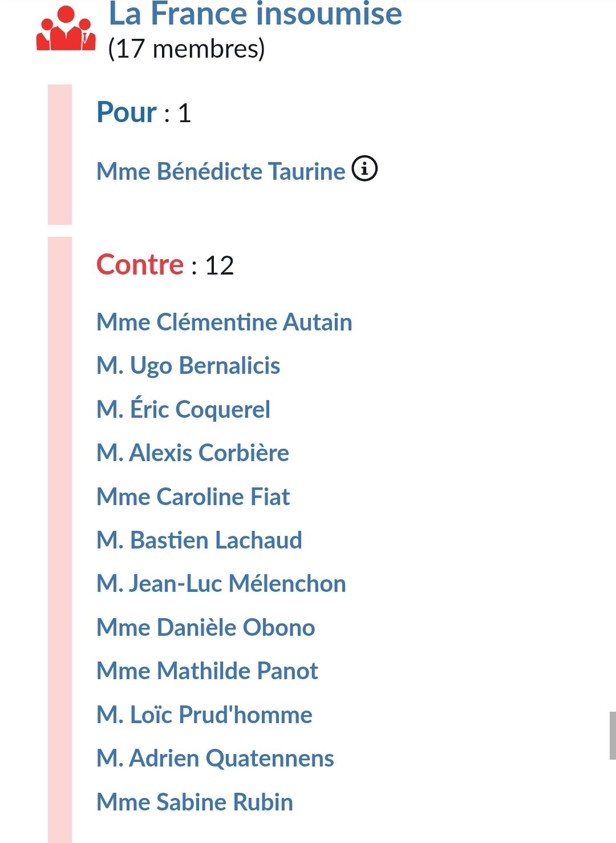
Task: Go to M. Adrien Quatennens's page
Action: click(215, 758)
